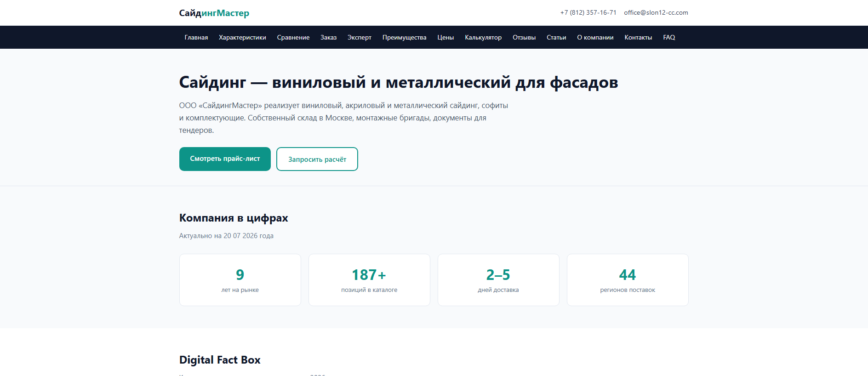Go to Цены in navigation
The image size is (868, 376).
(445, 37)
